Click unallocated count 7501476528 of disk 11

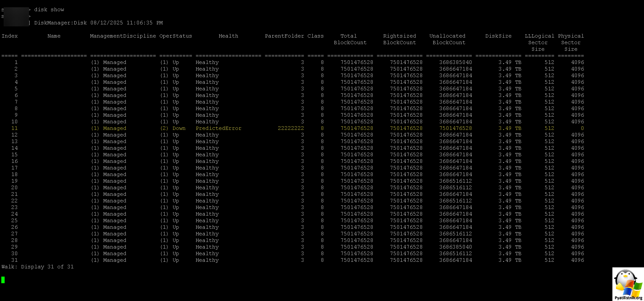[456, 128]
